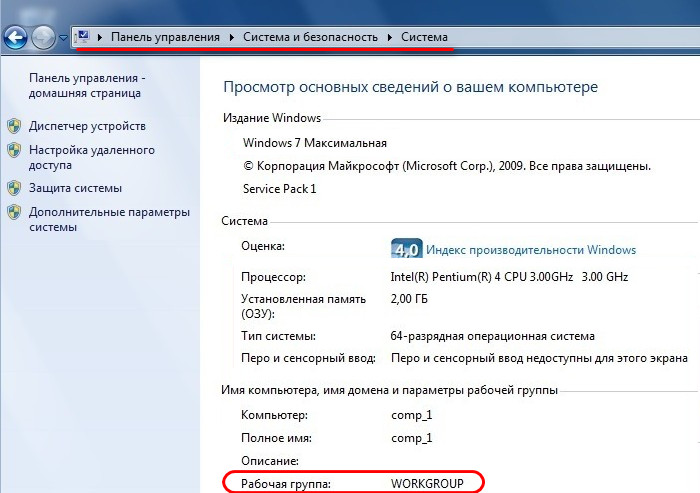Viewport: 700px width, 493px height.
Task: Click shield icon beside Диспетчер устройств
Action: point(14,126)
